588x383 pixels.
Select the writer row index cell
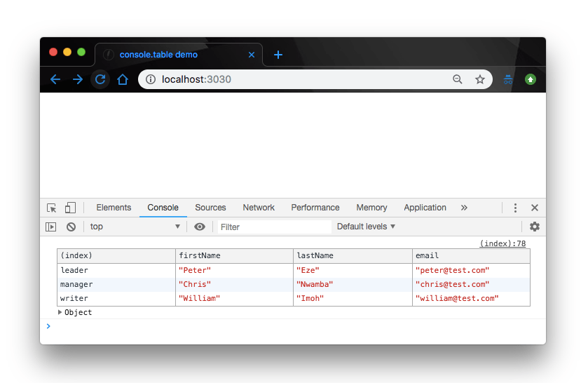[x=116, y=299]
